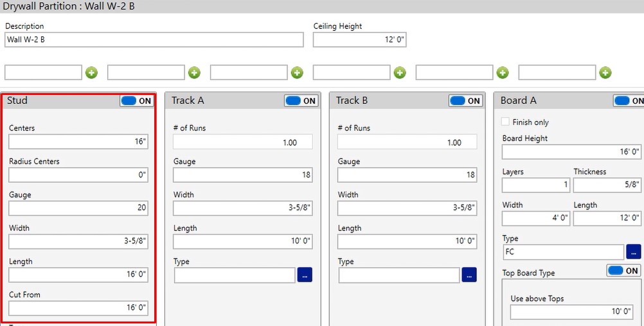This screenshot has width=644, height=326.
Task: Click the third green plus add icon
Action: pyautogui.click(x=297, y=73)
